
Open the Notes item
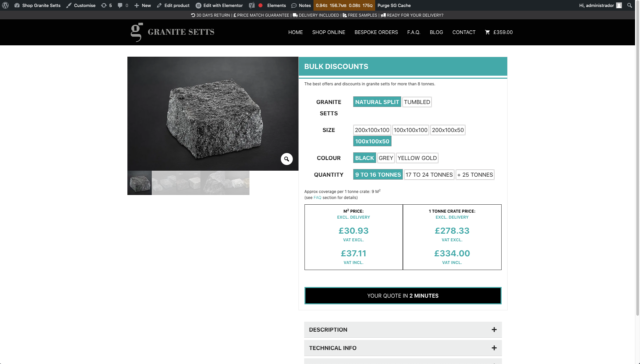[301, 5]
